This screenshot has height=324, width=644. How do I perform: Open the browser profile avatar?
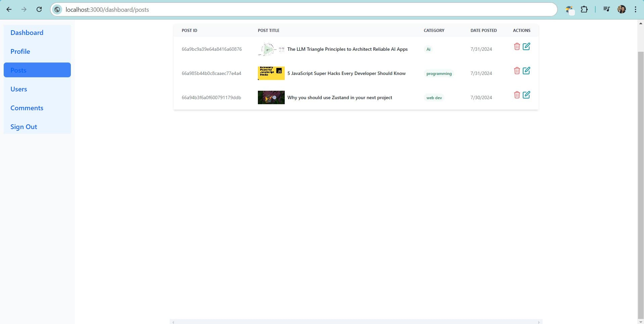621,9
